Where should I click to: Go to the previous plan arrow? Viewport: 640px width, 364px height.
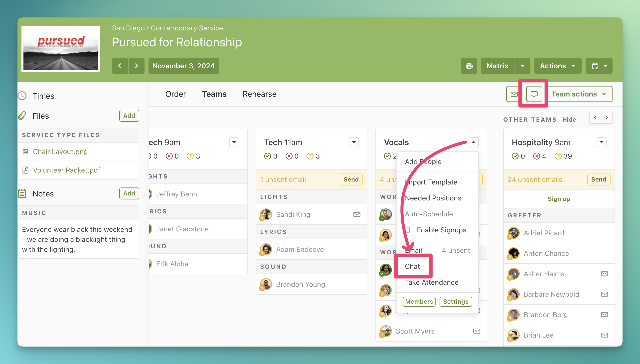click(120, 66)
